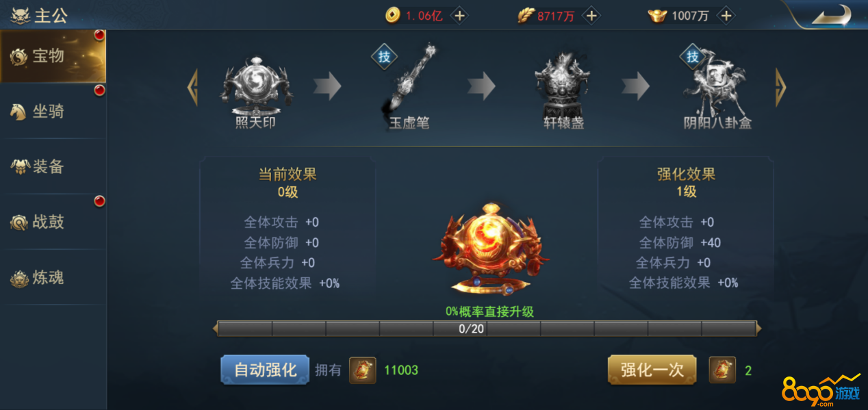868x410 pixels.
Task: Go to the 炼魂 tab
Action: click(x=53, y=278)
